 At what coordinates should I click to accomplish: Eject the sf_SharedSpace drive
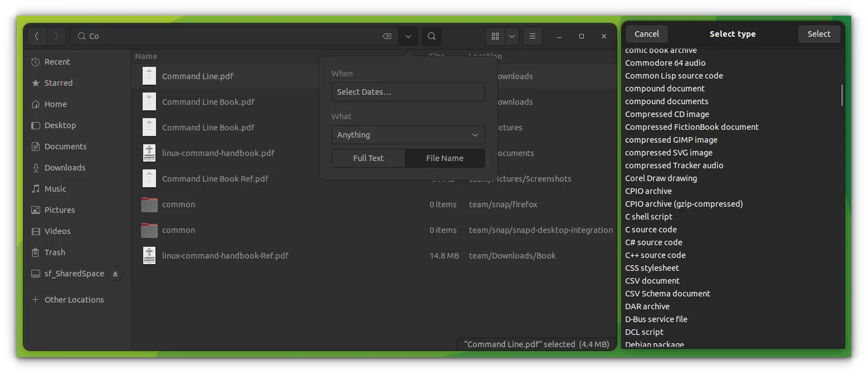115,274
